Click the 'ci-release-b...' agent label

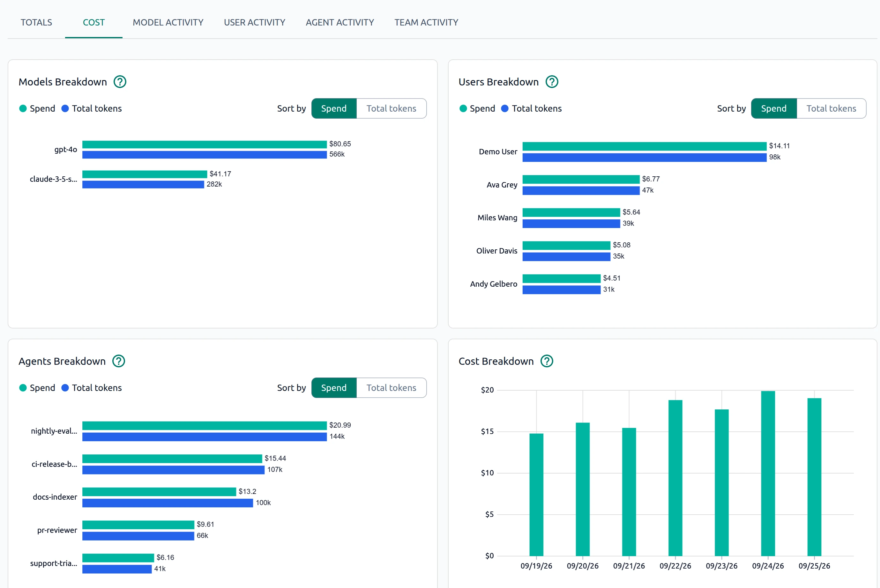[x=55, y=464]
